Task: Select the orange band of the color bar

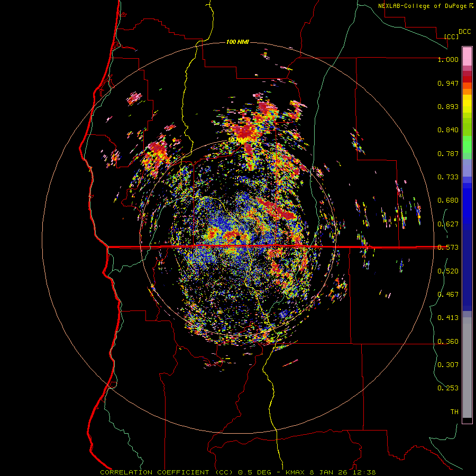Action: pos(467,91)
